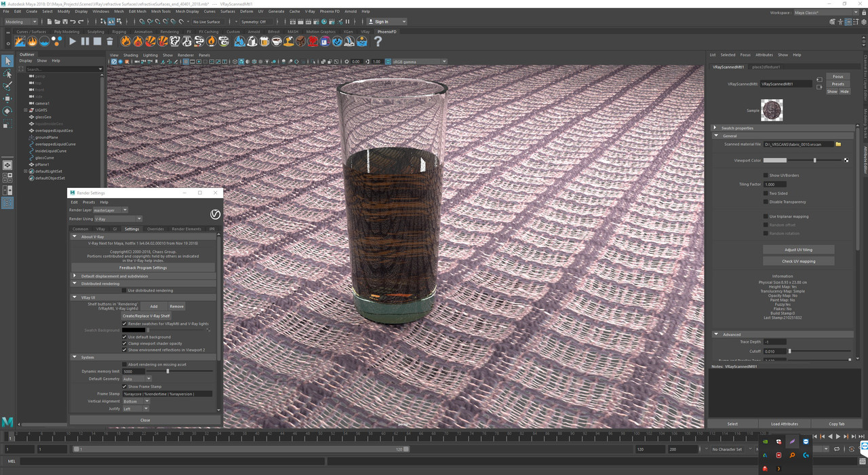Click the coffee cup preset icon
This screenshot has height=475, width=868.
point(276,41)
